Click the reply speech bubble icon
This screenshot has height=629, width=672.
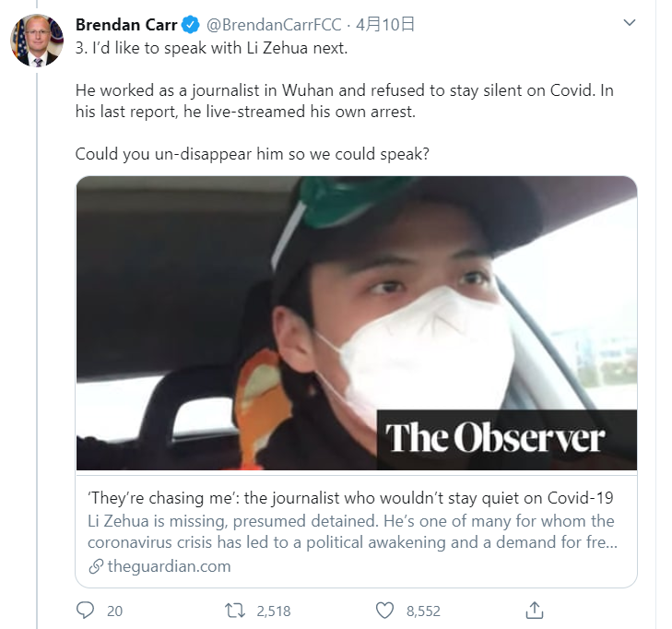click(86, 610)
